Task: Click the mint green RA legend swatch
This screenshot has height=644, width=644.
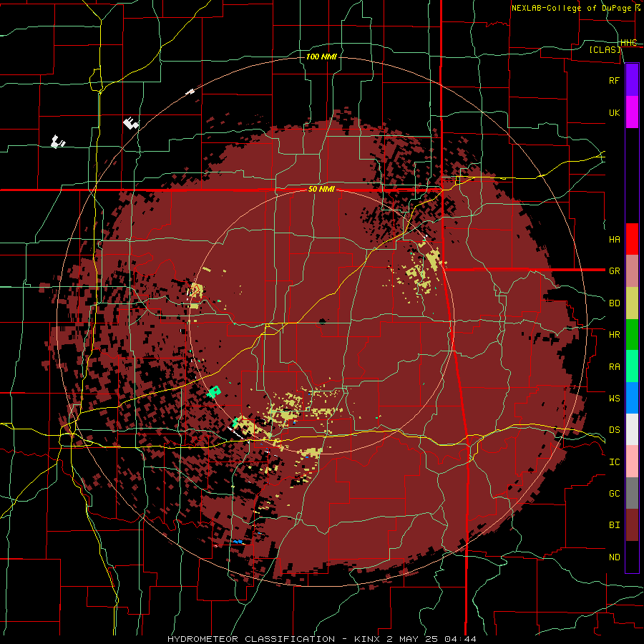Action: [632, 366]
